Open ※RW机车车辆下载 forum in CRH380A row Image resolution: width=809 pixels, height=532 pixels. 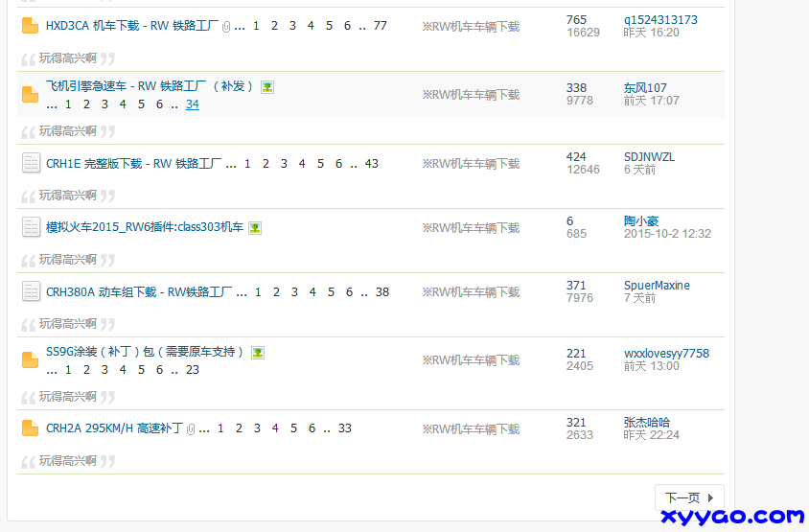pyautogui.click(x=471, y=292)
